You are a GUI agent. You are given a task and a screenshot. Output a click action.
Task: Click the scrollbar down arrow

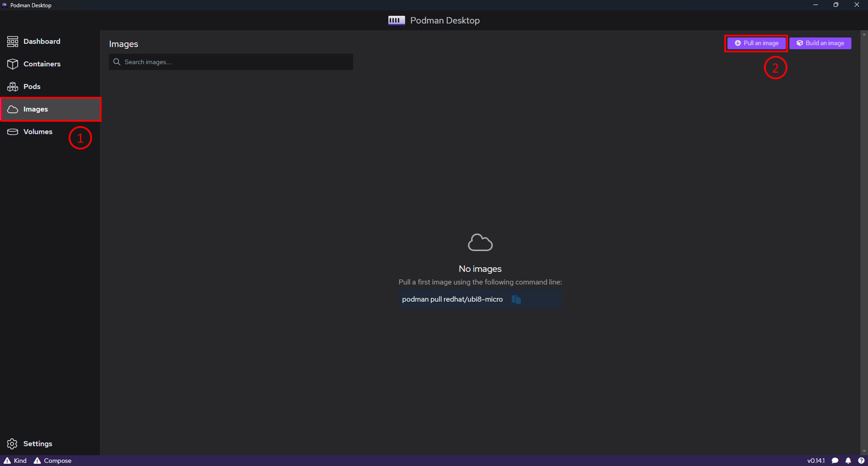864,451
